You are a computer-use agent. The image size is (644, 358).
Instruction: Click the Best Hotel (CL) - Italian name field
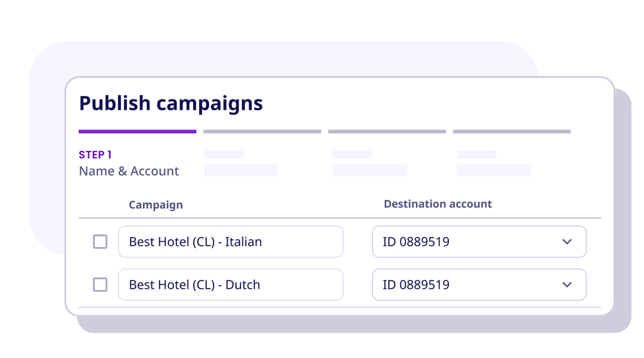point(231,242)
